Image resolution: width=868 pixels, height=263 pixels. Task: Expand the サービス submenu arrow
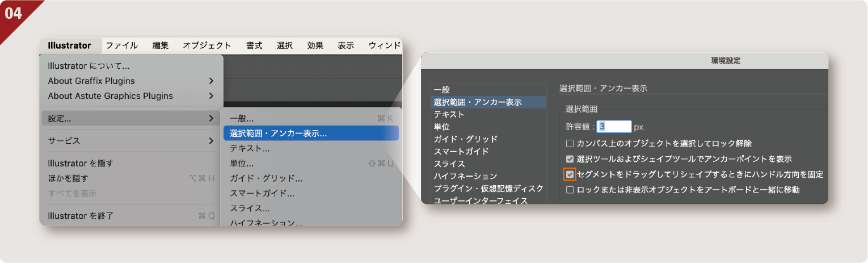(x=211, y=140)
